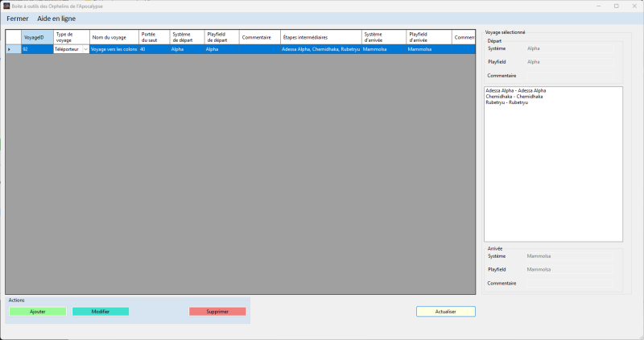Click the Étapes intermédiaires column header
The image size is (644, 340).
tap(320, 37)
